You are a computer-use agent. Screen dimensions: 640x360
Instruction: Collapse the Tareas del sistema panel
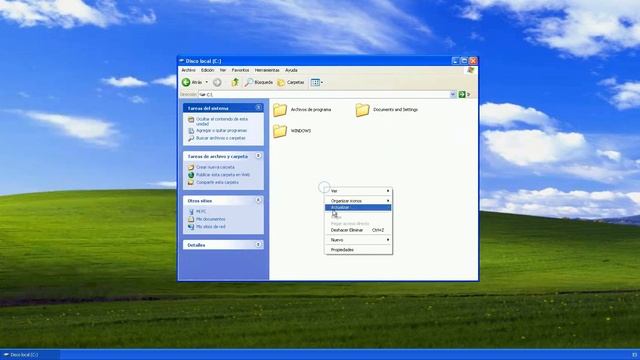point(258,108)
